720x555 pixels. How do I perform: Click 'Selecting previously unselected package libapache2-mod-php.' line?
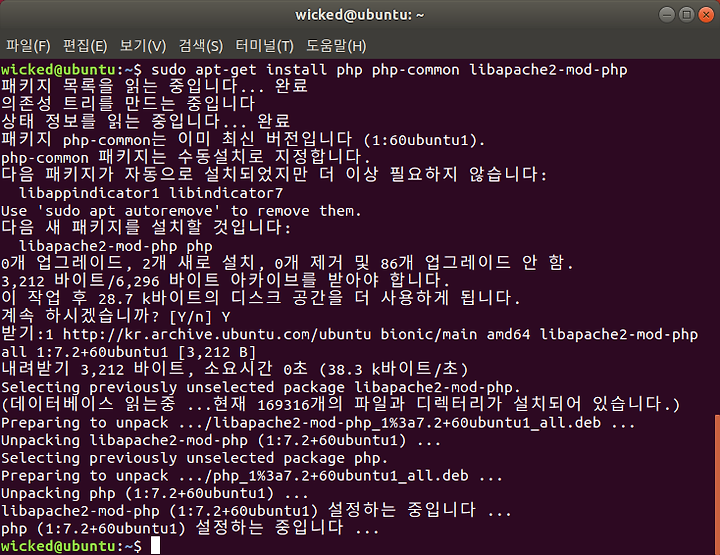click(261, 387)
